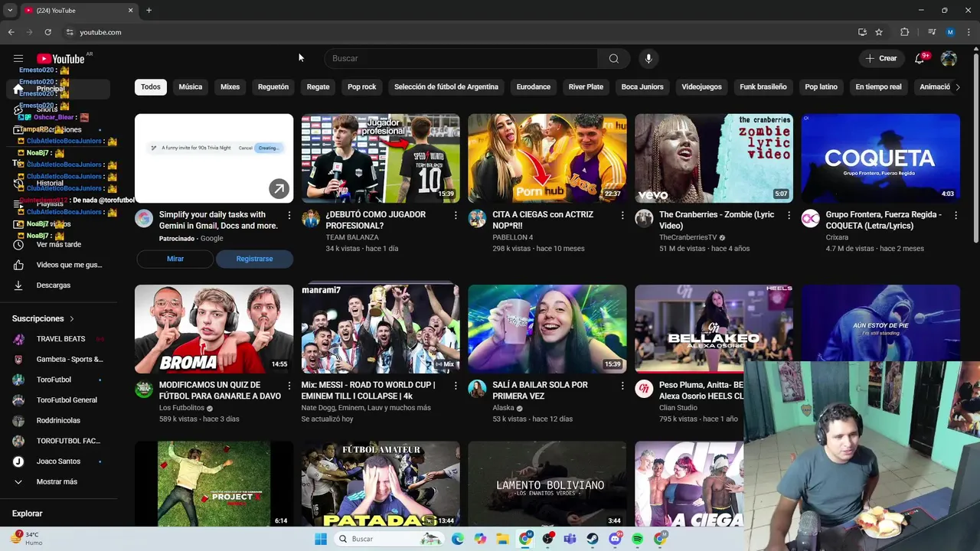Open Joaco Santos subscription
The height and width of the screenshot is (551, 980).
(x=58, y=461)
